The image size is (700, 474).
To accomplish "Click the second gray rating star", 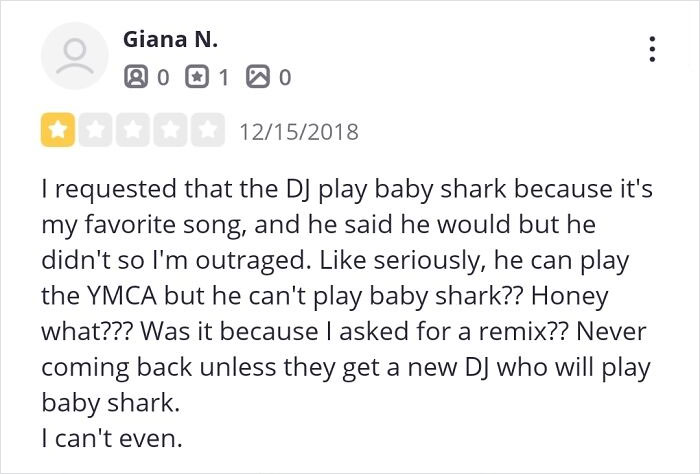I will (x=94, y=131).
